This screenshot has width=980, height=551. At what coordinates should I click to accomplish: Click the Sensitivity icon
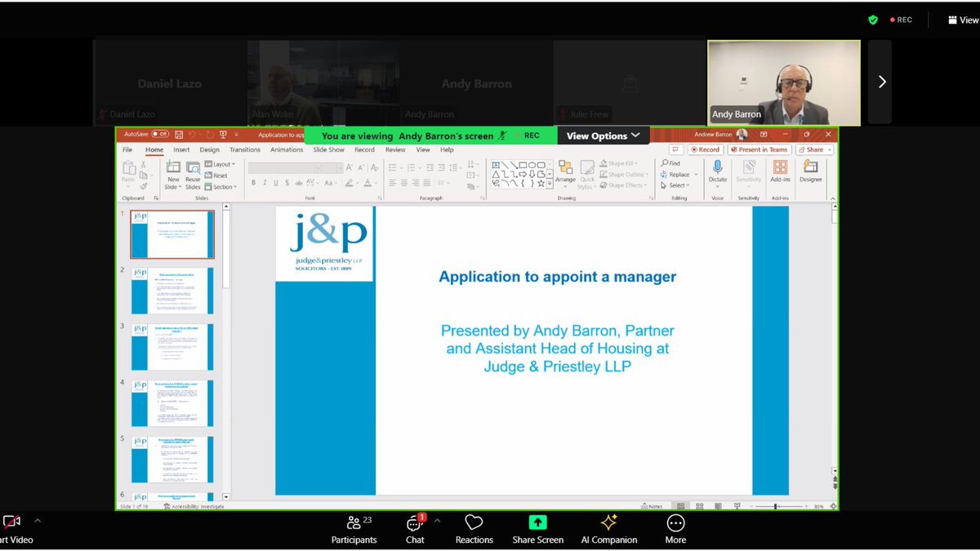749,167
